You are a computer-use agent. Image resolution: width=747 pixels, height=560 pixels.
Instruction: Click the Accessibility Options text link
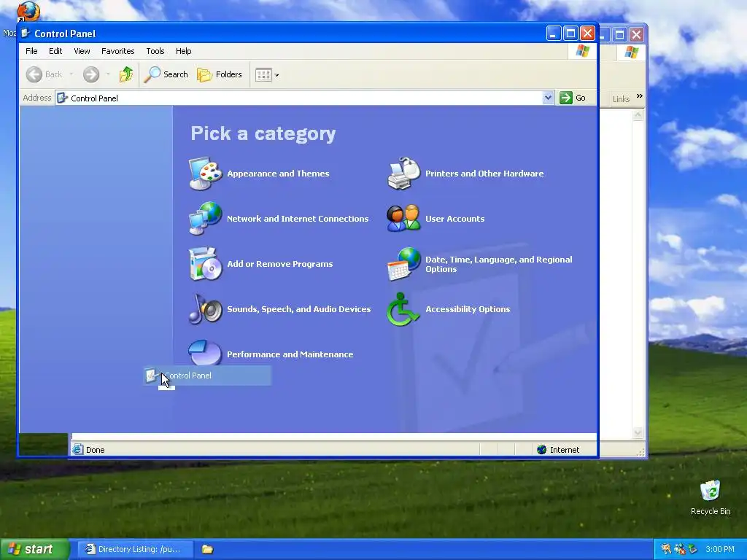pyautogui.click(x=468, y=309)
